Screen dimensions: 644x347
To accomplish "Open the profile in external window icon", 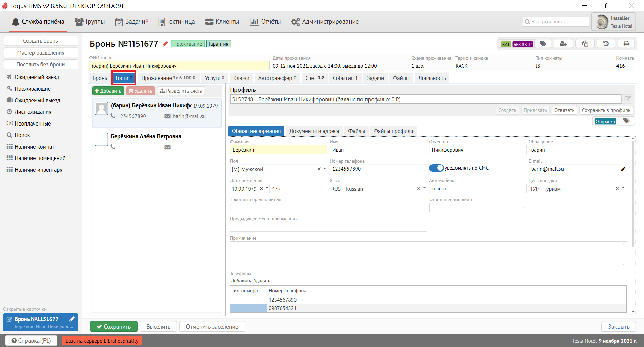I will (x=627, y=99).
